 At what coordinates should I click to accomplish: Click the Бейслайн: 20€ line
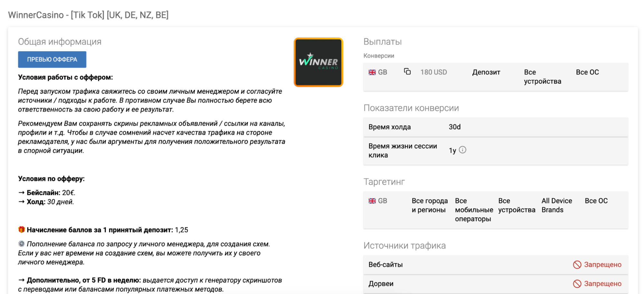47,193
